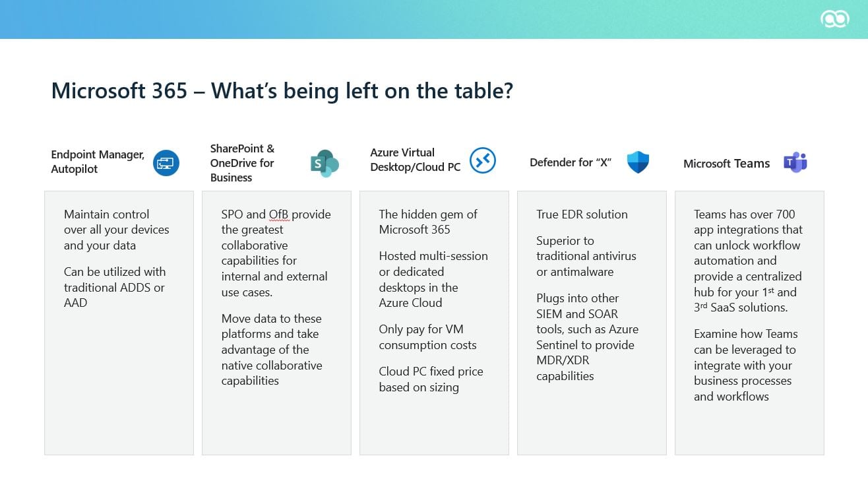Click the "Endpoint Manager, Autopilot" heading
The width and height of the screenshot is (868, 487).
pos(98,162)
